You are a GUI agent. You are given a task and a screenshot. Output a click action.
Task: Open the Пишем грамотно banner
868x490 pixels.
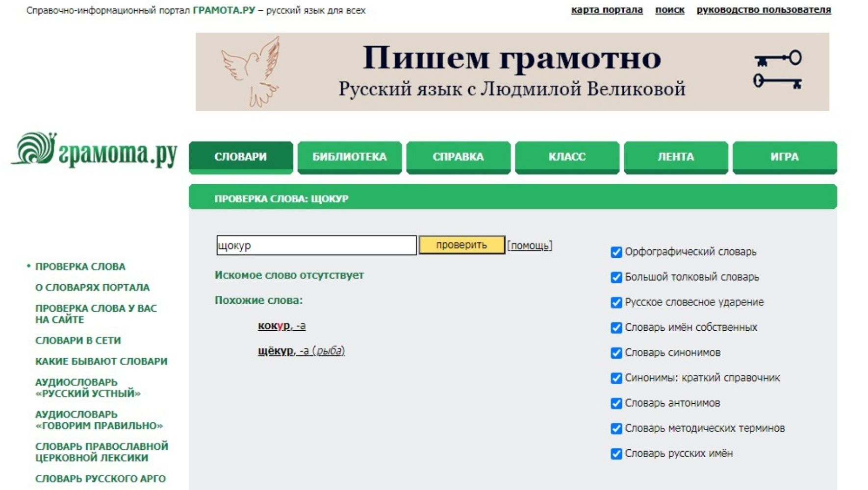(512, 72)
